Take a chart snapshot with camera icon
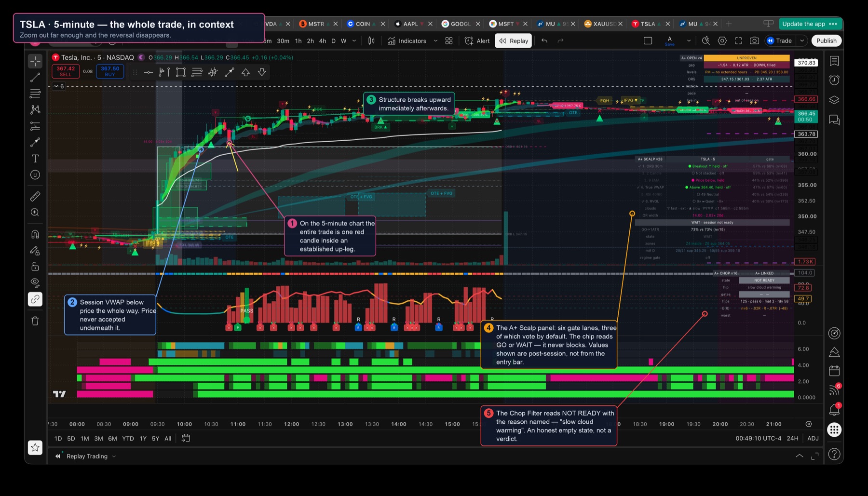Image resolution: width=868 pixels, height=496 pixels. [x=755, y=41]
